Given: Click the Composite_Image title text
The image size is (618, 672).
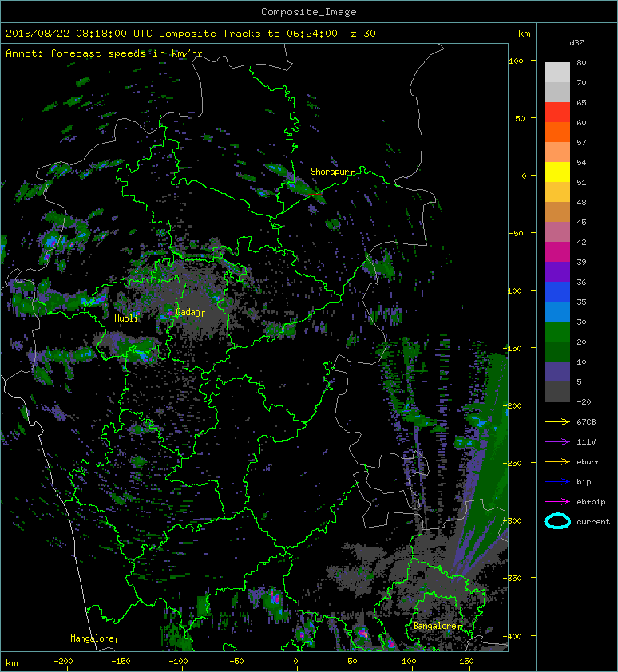Looking at the screenshot, I should pos(309,12).
